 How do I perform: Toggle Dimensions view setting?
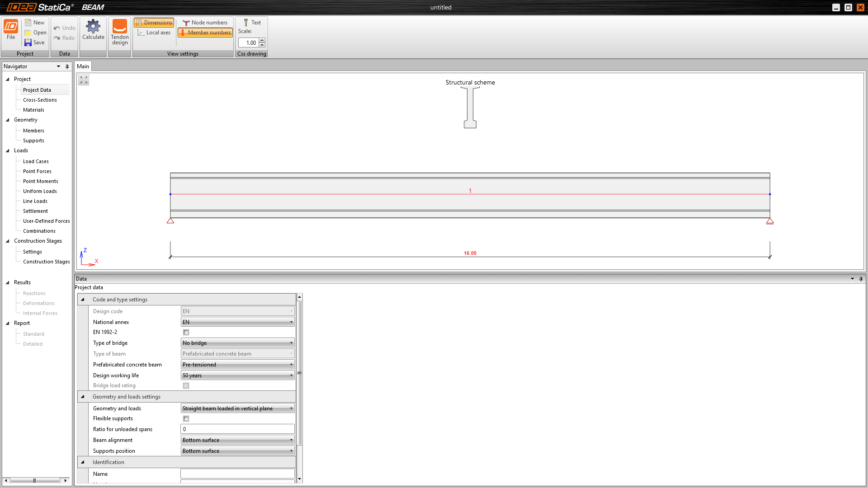[x=154, y=23]
